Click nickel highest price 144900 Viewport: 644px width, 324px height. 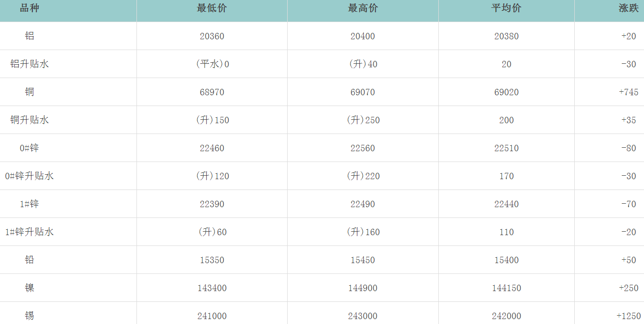tap(363, 288)
